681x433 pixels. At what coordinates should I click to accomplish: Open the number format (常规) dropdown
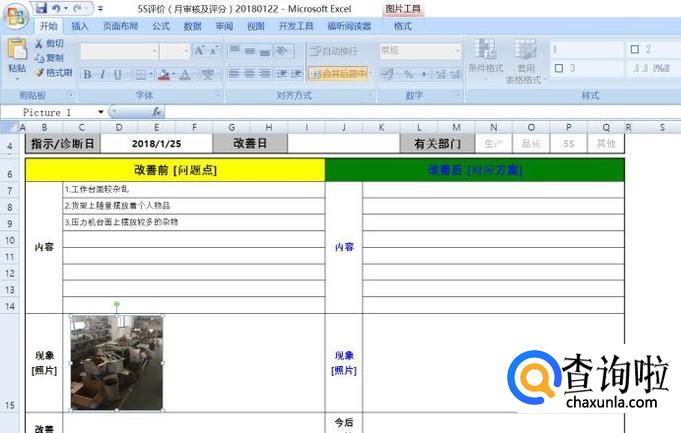click(x=458, y=51)
